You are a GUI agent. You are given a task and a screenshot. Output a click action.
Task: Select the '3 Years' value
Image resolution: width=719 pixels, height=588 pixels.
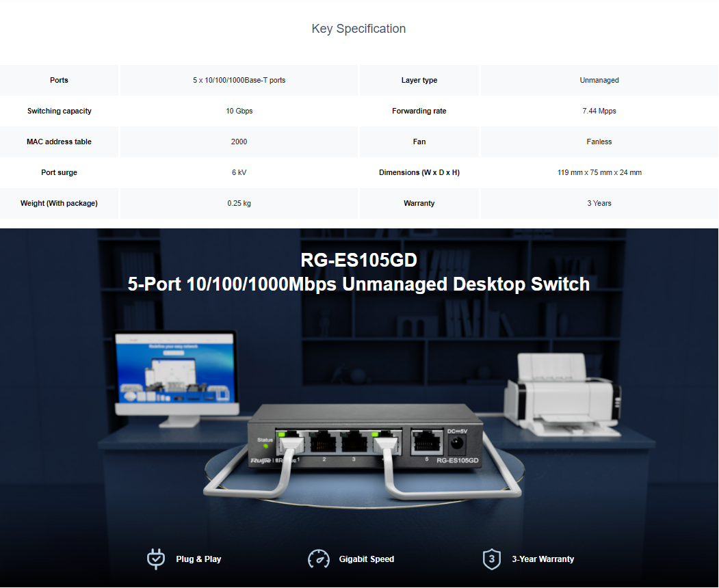click(x=599, y=203)
